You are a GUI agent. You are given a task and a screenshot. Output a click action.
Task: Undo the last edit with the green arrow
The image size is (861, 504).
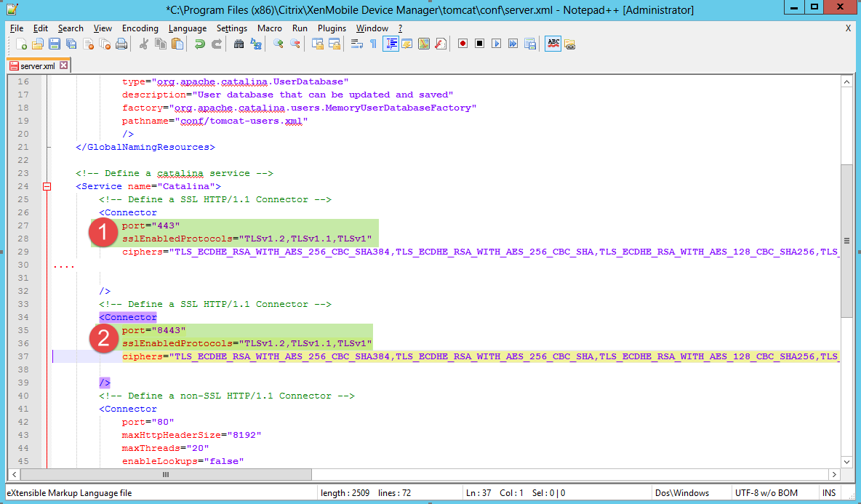tap(200, 44)
